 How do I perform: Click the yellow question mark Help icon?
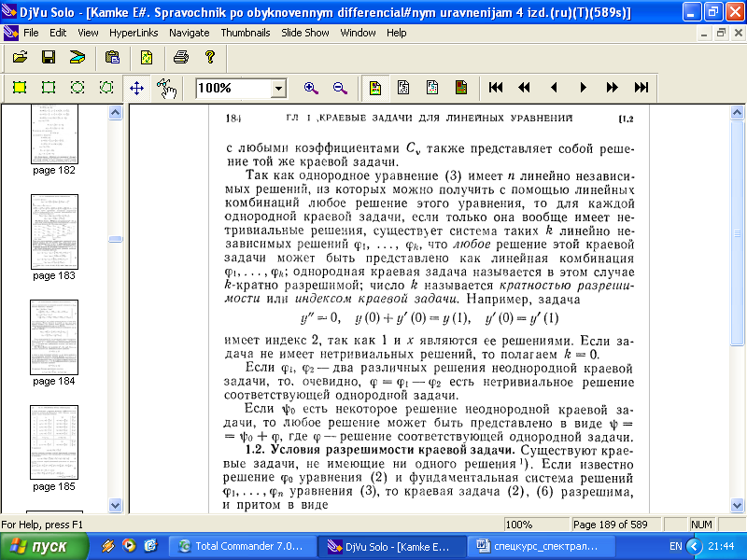209,58
